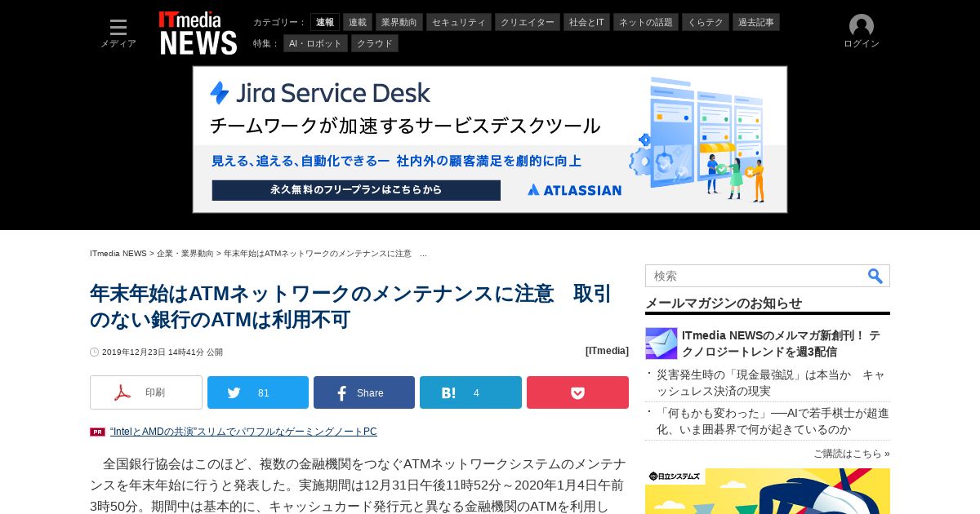This screenshot has width=980, height=514.
Task: Click the ITmedia NEWS logo
Action: [198, 33]
